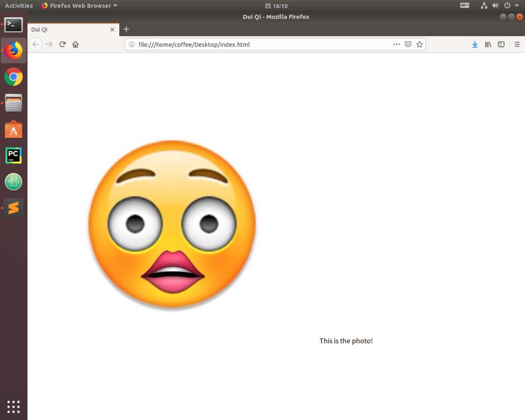Open the Activities overview

point(19,6)
